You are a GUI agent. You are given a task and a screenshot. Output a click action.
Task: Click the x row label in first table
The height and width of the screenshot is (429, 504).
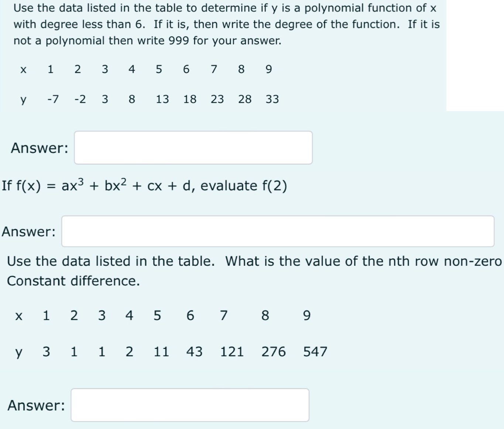click(x=23, y=69)
